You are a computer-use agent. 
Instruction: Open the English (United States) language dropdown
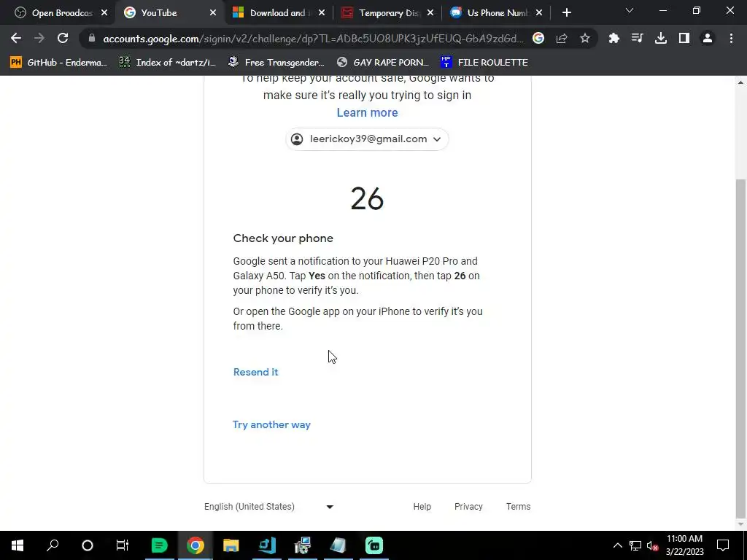click(269, 507)
